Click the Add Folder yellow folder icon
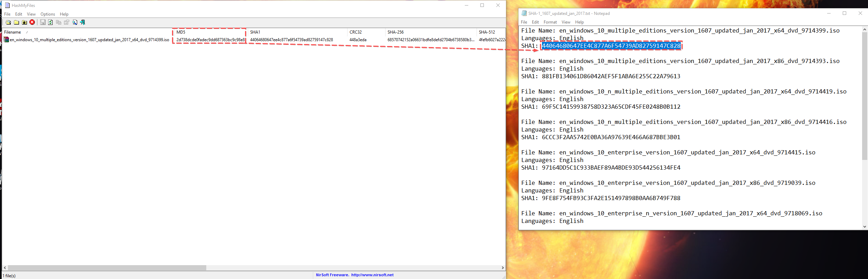This screenshot has width=868, height=279. [16, 22]
